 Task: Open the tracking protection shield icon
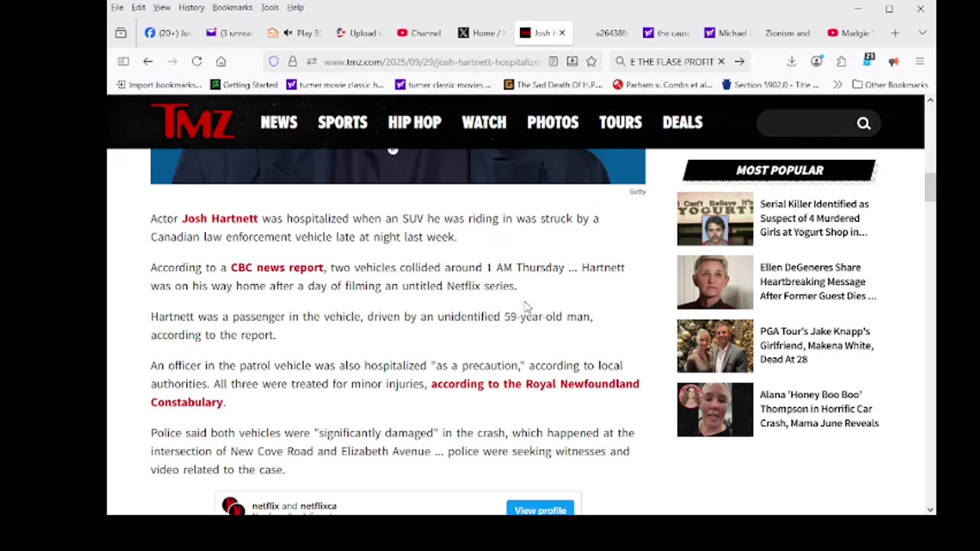pyautogui.click(x=273, y=61)
